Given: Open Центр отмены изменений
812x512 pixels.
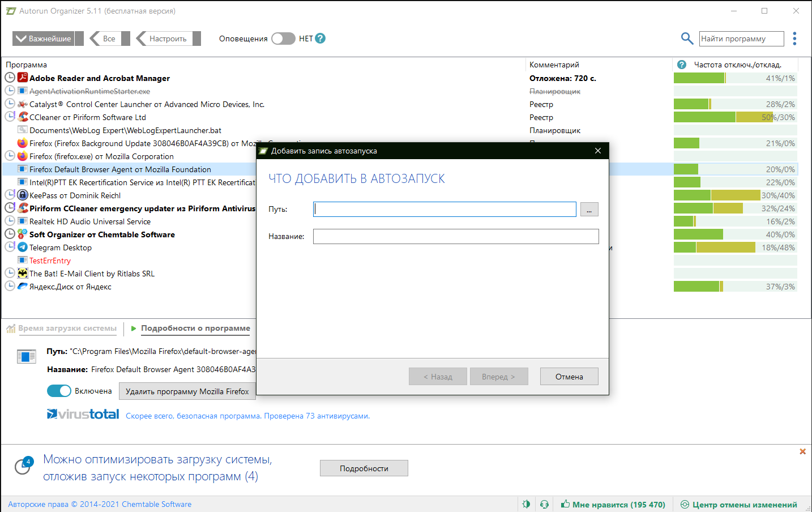Looking at the screenshot, I should click(739, 504).
